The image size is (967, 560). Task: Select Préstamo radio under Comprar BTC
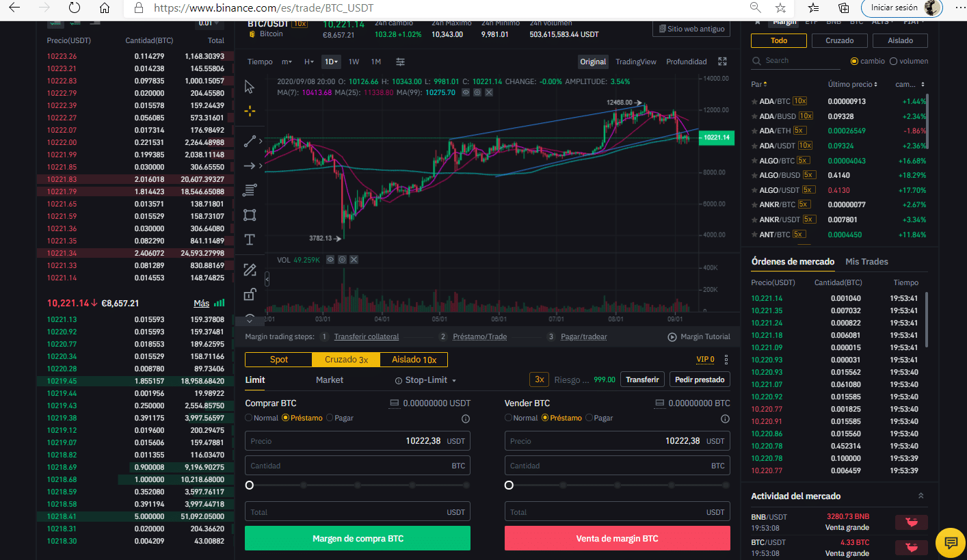(287, 418)
